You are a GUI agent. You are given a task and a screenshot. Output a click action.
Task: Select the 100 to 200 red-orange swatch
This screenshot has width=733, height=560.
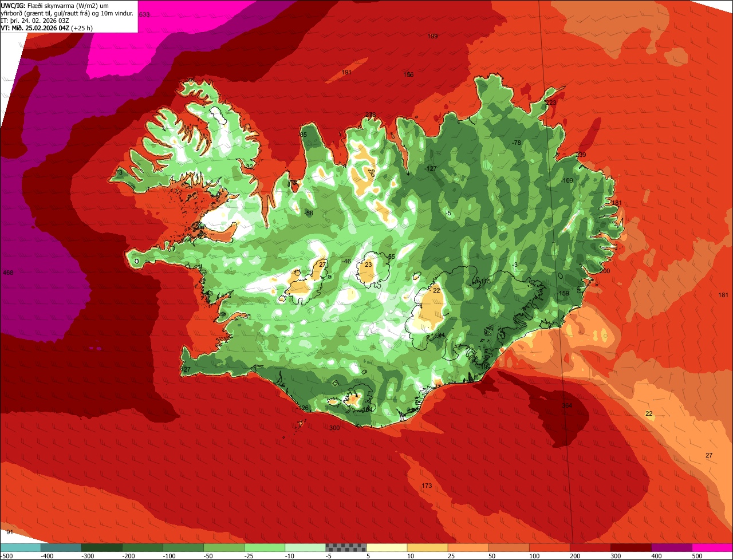pos(549,547)
